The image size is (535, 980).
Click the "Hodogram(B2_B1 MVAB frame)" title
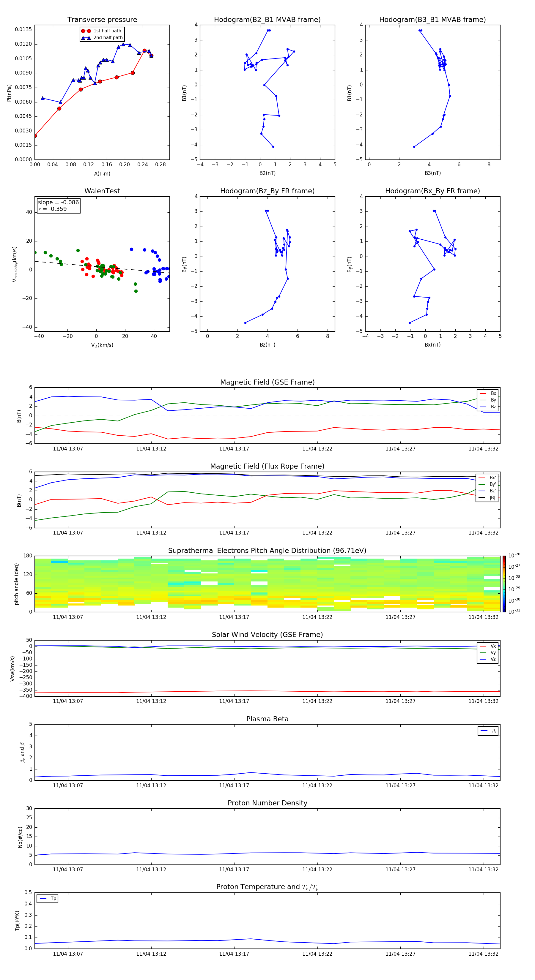(x=267, y=19)
